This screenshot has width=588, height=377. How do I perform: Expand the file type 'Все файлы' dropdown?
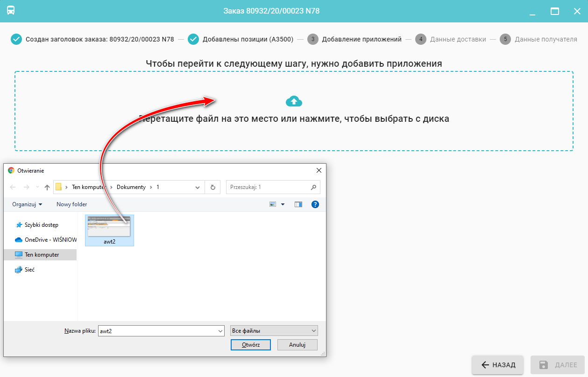[313, 331]
